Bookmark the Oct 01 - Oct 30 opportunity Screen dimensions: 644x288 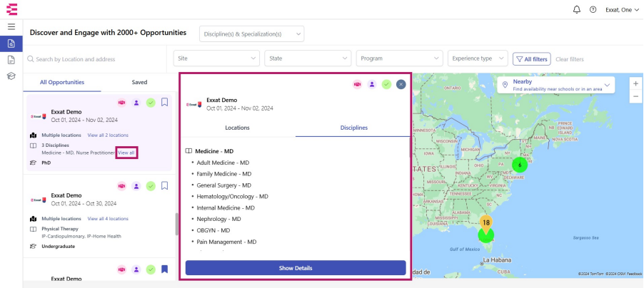(165, 186)
